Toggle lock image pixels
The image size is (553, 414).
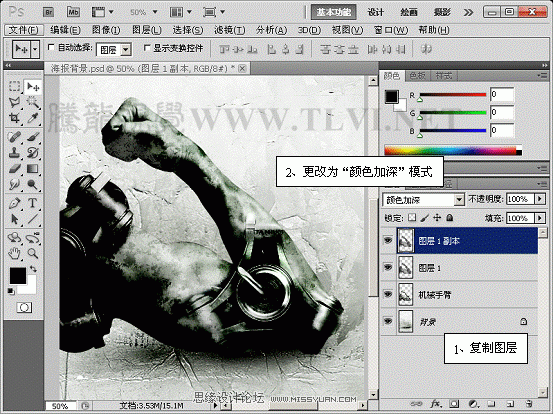coord(425,218)
